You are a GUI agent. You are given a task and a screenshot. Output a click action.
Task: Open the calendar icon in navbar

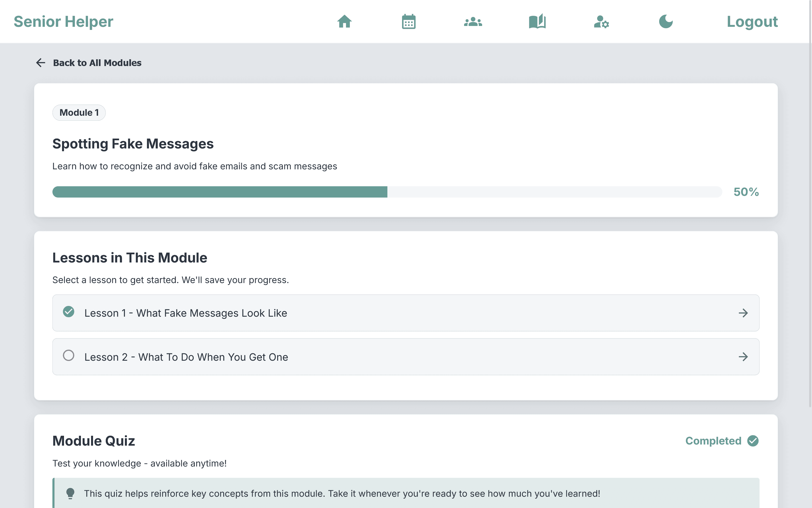[x=409, y=21]
